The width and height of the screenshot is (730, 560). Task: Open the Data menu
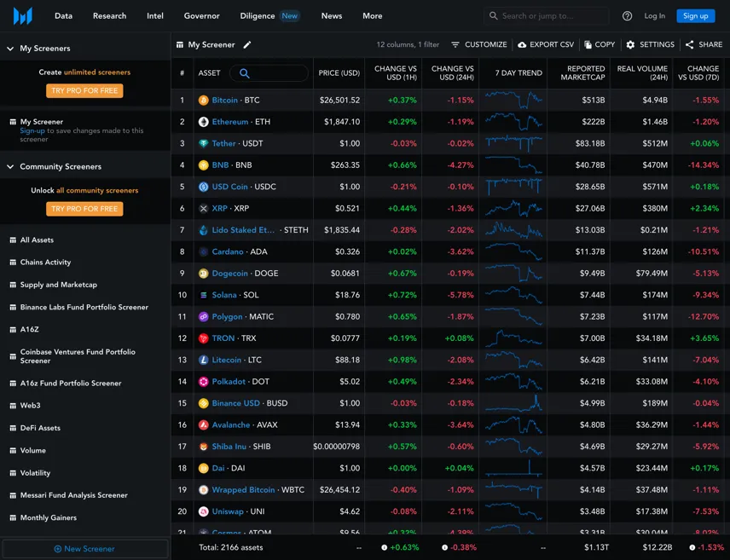coord(63,16)
